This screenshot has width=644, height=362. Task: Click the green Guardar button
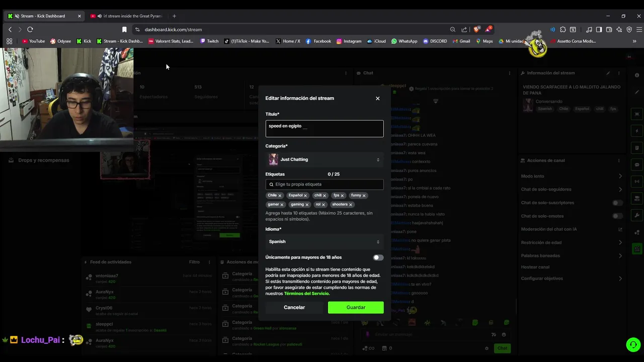356,307
